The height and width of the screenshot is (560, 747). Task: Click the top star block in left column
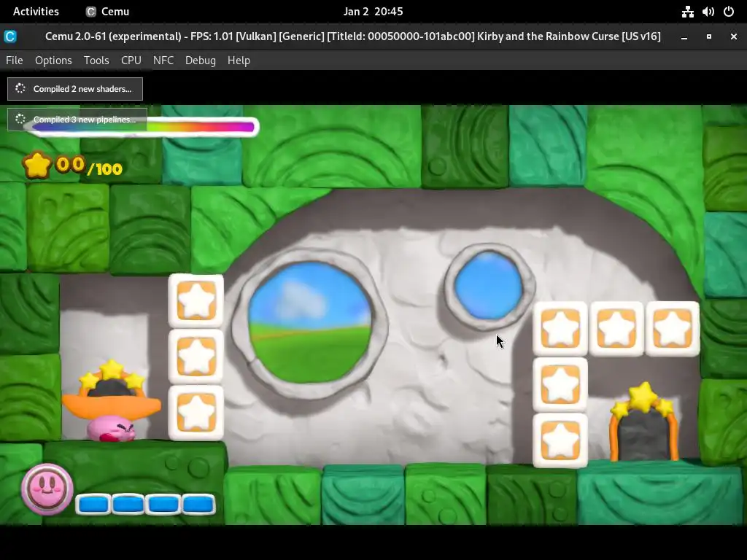[x=196, y=301]
